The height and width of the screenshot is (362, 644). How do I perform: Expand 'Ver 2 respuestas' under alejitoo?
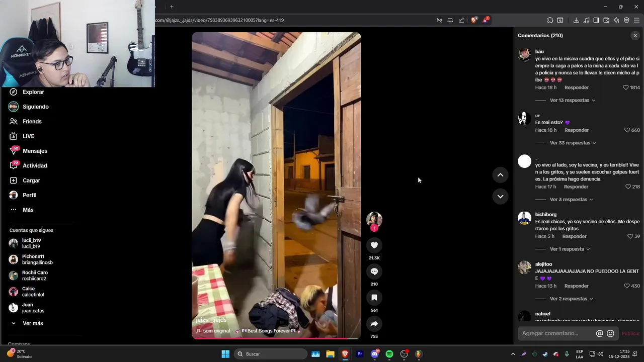point(572,299)
